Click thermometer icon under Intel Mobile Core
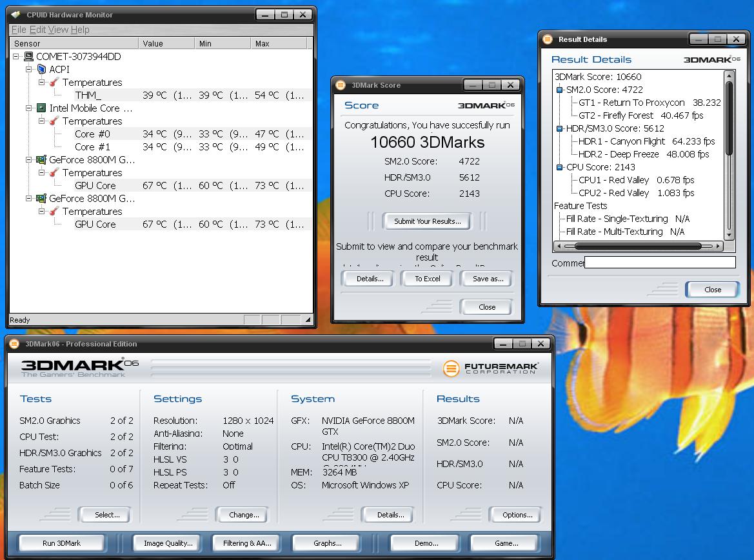 tap(54, 121)
